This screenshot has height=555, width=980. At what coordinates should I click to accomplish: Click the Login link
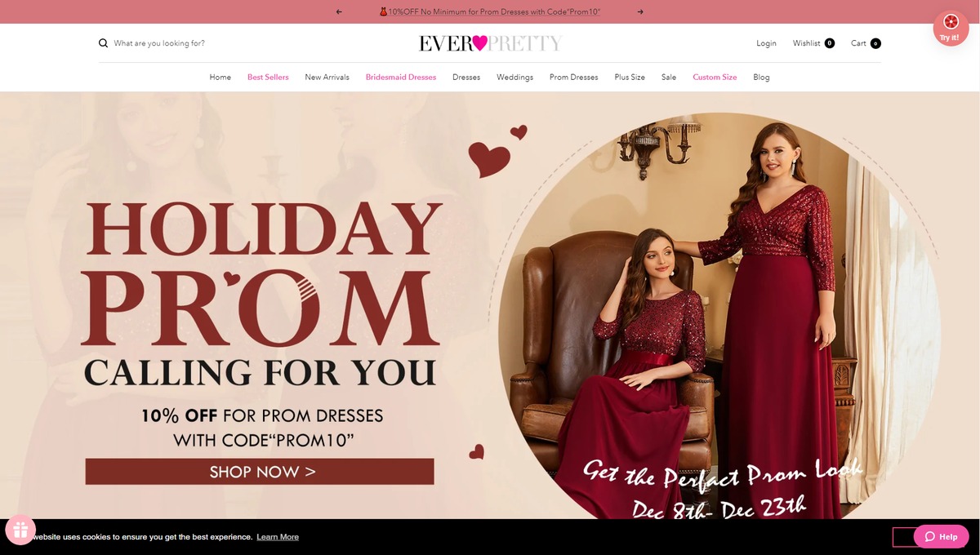click(766, 43)
